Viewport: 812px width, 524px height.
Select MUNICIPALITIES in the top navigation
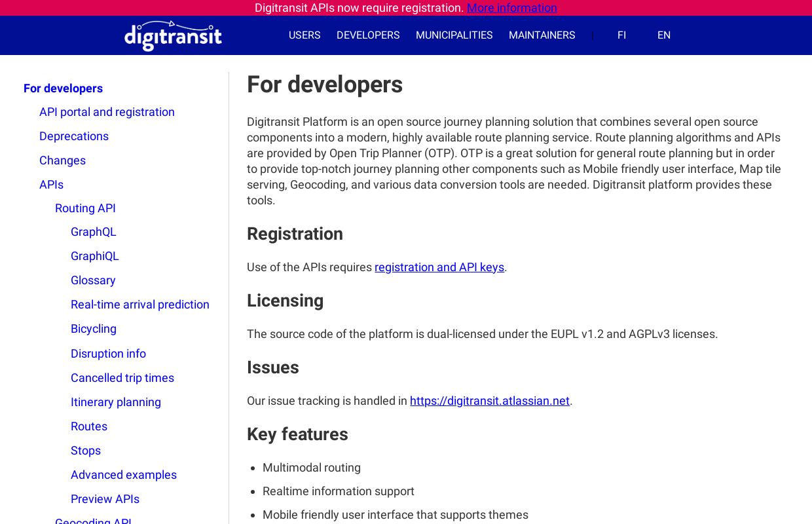point(454,35)
